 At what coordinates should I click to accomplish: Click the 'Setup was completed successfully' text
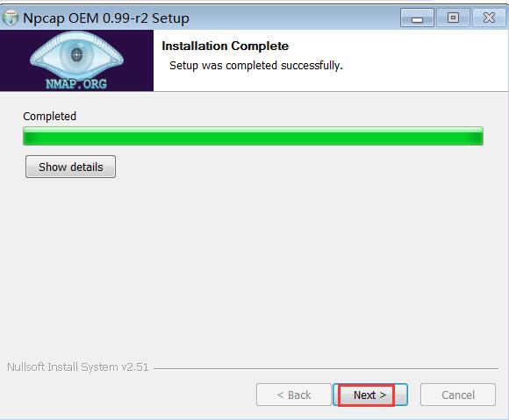click(256, 66)
